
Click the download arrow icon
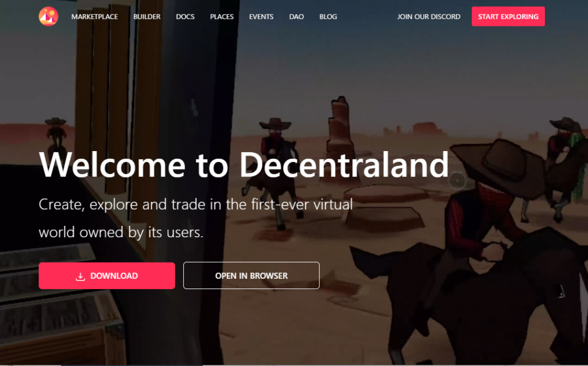[x=80, y=277]
